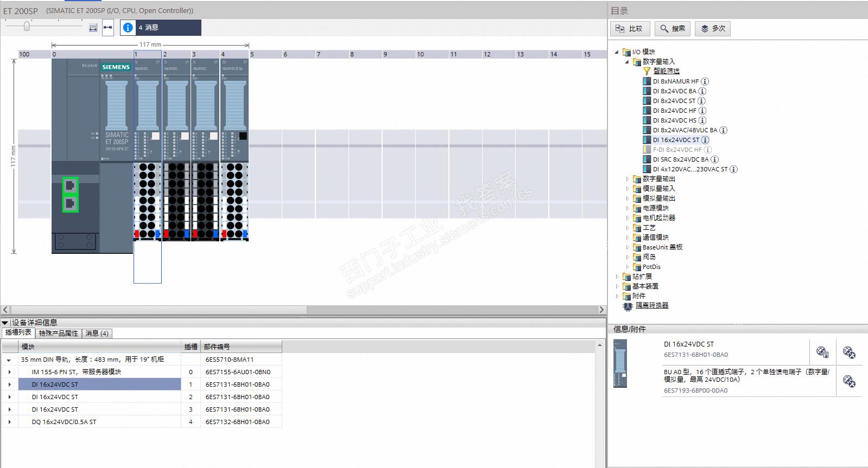Switch to the 消息 (4) tab
Image resolution: width=868 pixels, height=468 pixels.
[x=97, y=333]
